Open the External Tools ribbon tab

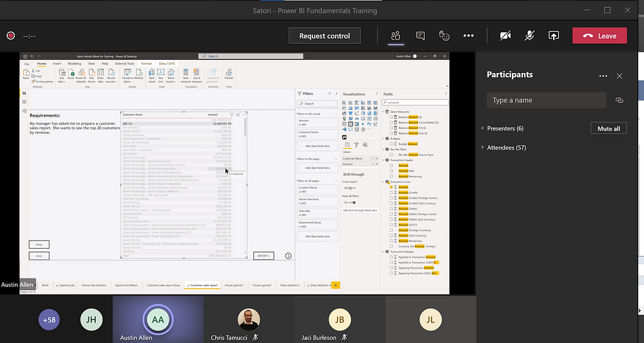tap(124, 64)
